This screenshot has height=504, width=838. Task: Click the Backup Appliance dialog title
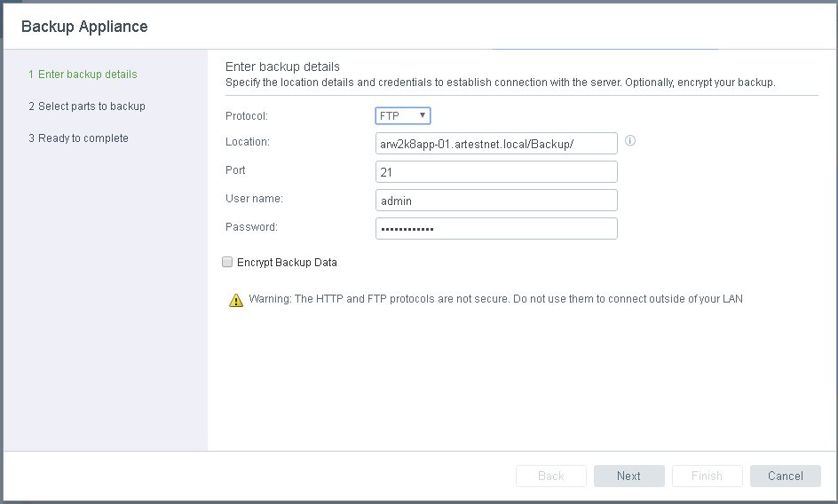[84, 27]
